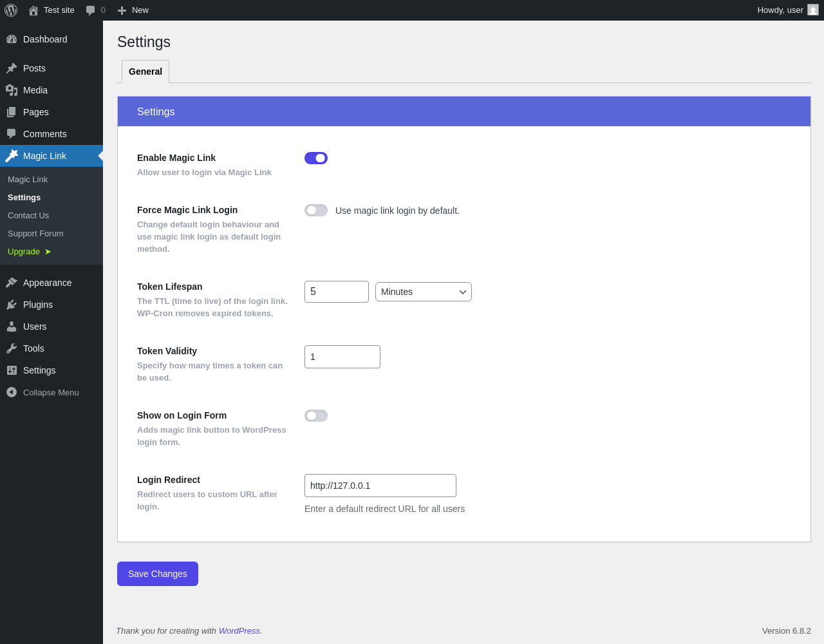
Task: Click the Dashboard gauge icon
Action: 12,39
